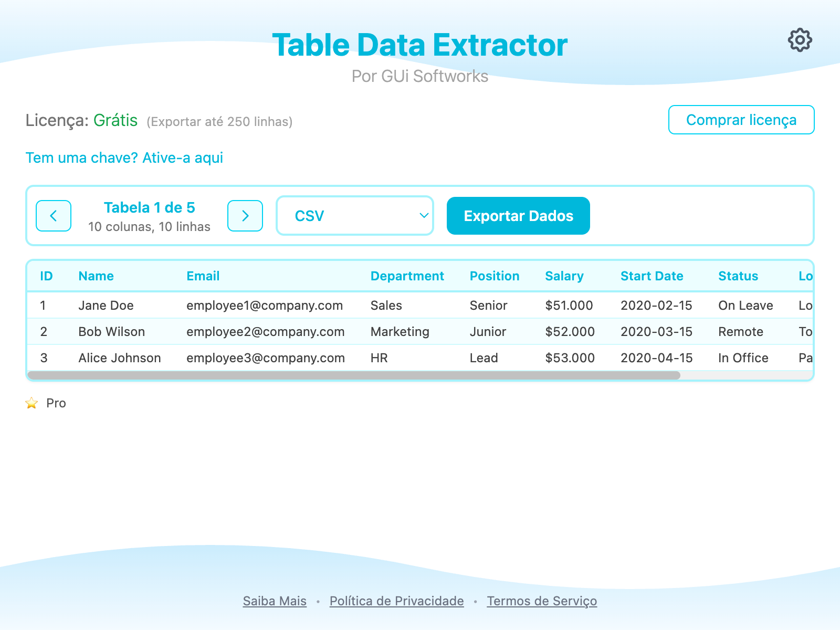
Task: Click the Exportar Dados button
Action: [x=518, y=215]
